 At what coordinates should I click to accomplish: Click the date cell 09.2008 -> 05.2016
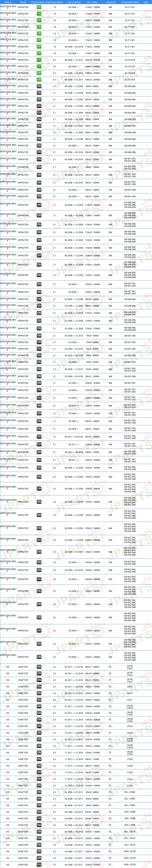click(x=74, y=47)
